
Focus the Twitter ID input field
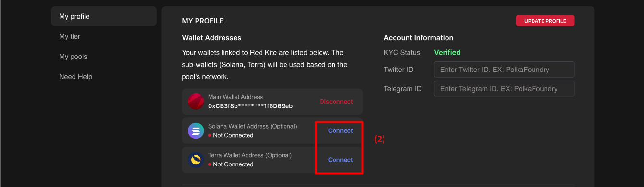[504, 70]
